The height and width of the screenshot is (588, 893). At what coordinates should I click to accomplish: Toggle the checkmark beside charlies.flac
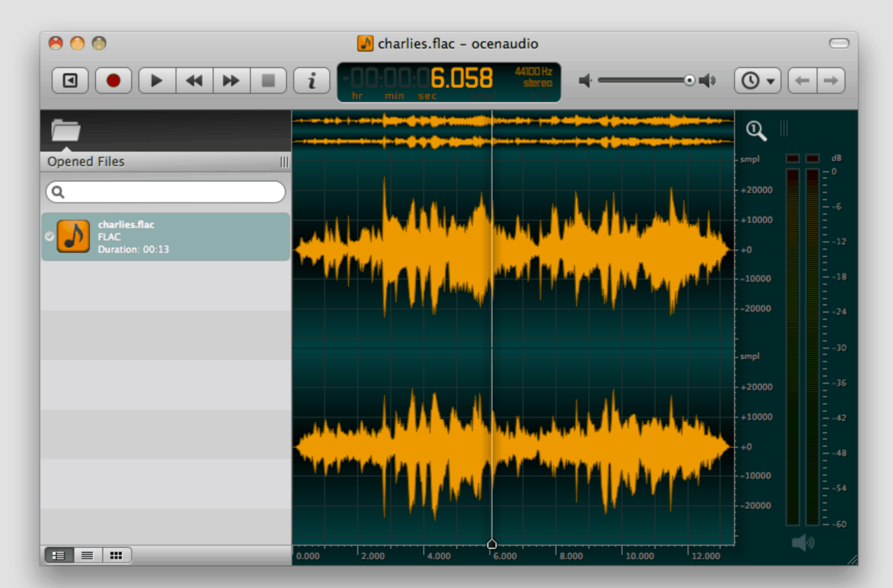50,236
